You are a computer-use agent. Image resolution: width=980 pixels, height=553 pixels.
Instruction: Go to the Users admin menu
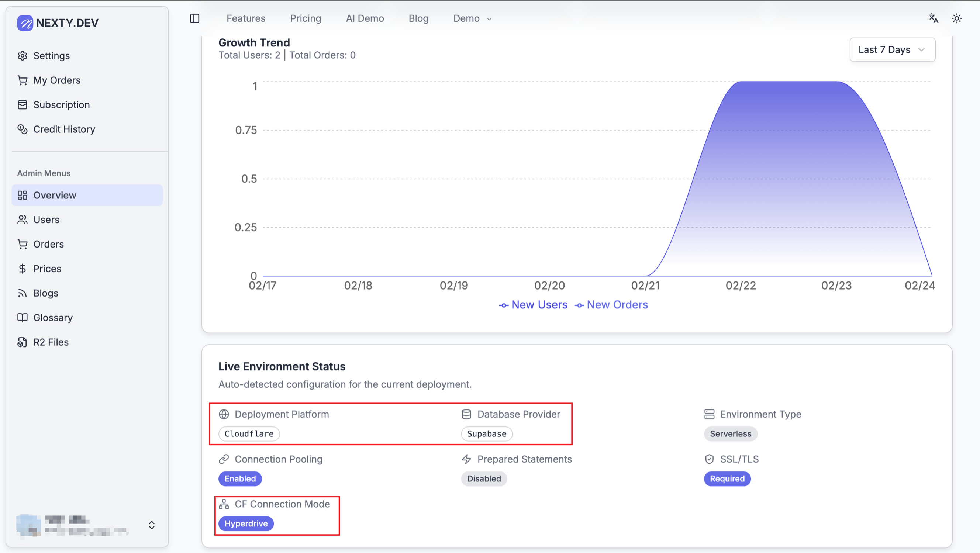point(46,220)
